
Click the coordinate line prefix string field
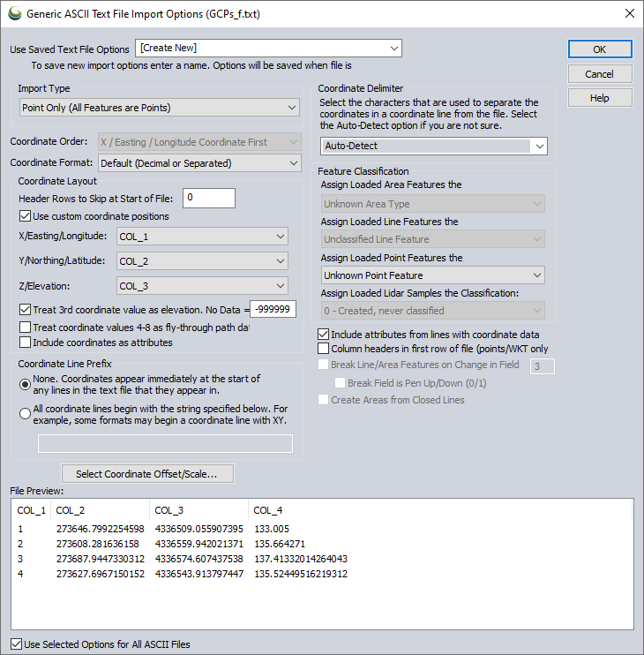coord(165,444)
